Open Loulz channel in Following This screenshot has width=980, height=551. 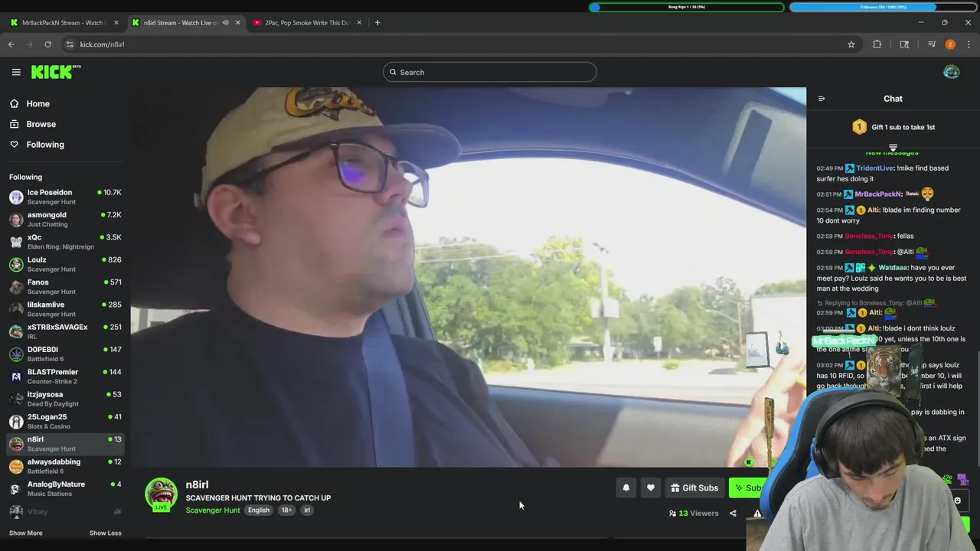coord(64,265)
